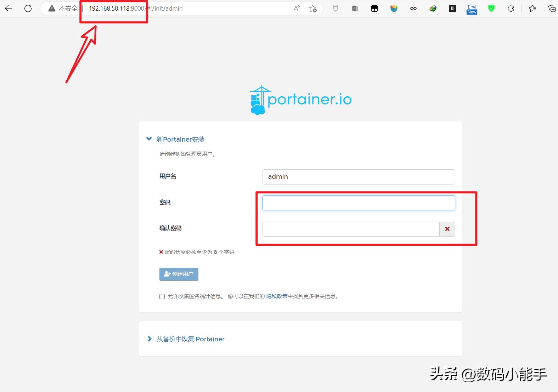558x392 pixels.
Task: Click the browser address bar URL
Action: tap(136, 8)
